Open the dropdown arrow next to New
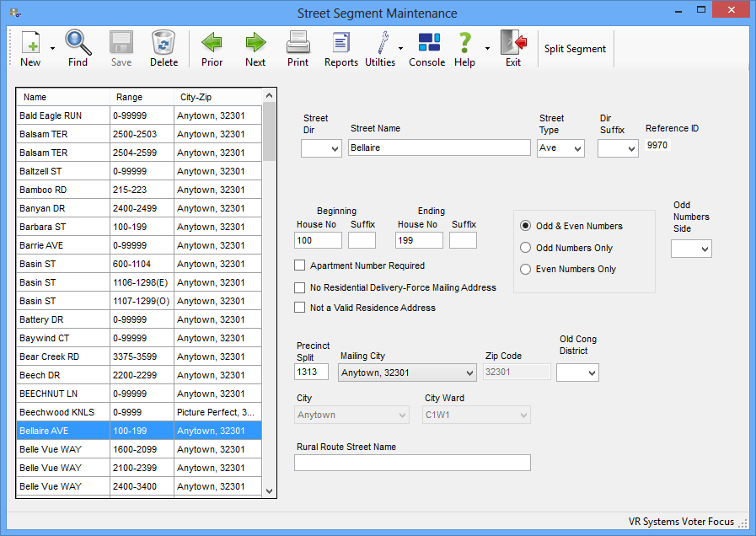This screenshot has height=536, width=756. (x=52, y=48)
